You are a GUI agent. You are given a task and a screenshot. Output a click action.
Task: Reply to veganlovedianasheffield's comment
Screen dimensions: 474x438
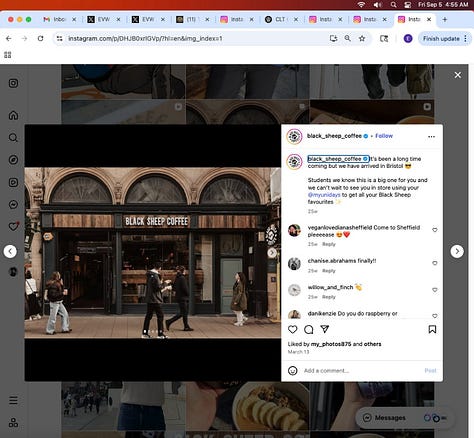[x=329, y=244]
